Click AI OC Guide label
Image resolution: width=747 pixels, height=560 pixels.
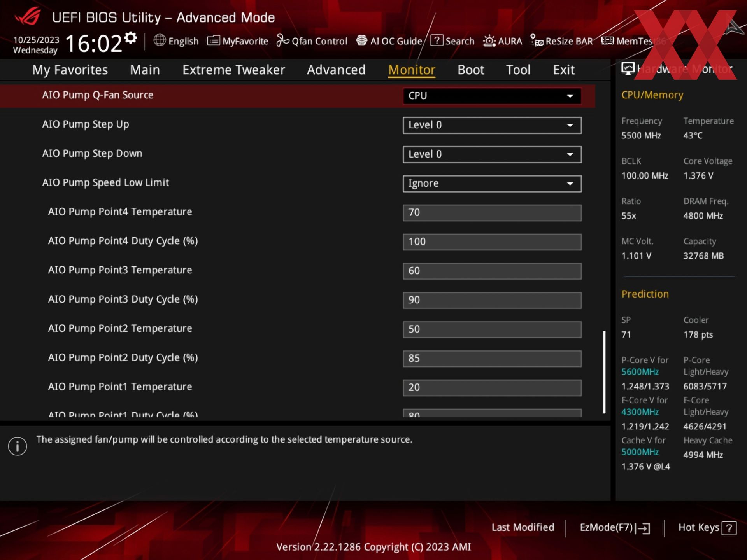click(396, 41)
